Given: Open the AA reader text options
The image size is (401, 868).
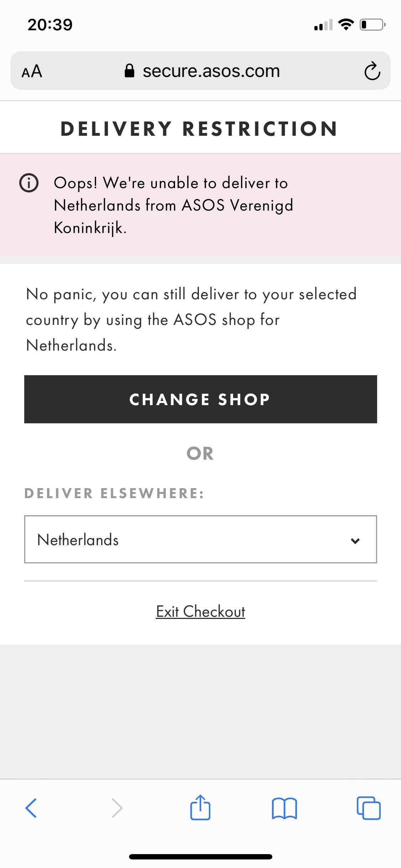Looking at the screenshot, I should [32, 71].
